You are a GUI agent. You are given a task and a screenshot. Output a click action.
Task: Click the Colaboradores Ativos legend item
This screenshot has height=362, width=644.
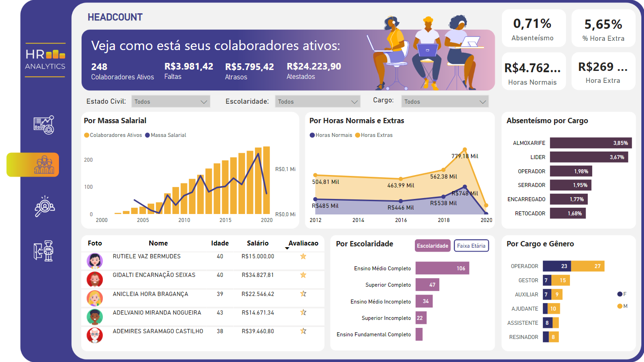coord(113,135)
